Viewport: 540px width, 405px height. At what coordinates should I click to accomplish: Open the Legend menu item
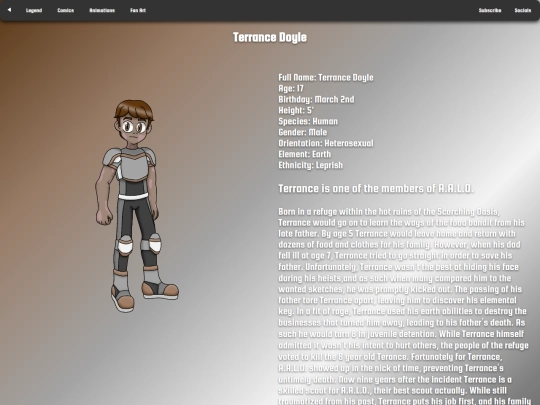[34, 10]
